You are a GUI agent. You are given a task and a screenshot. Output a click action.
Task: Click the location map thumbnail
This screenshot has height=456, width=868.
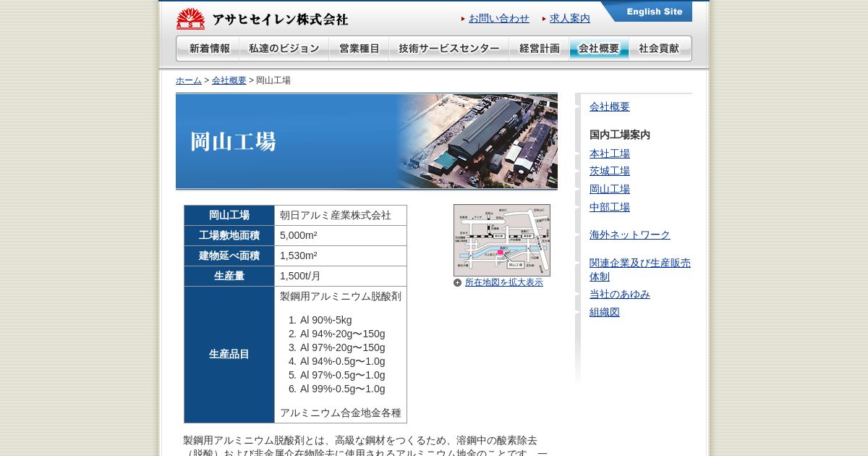click(x=502, y=240)
